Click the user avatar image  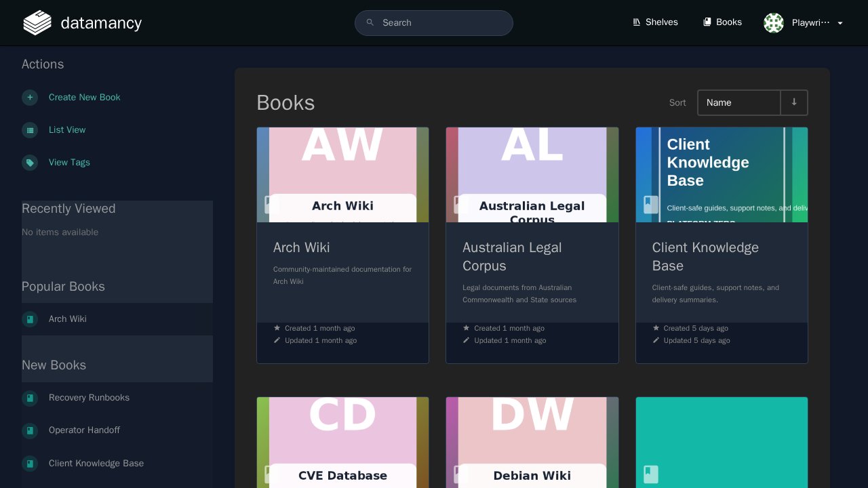pyautogui.click(x=774, y=23)
